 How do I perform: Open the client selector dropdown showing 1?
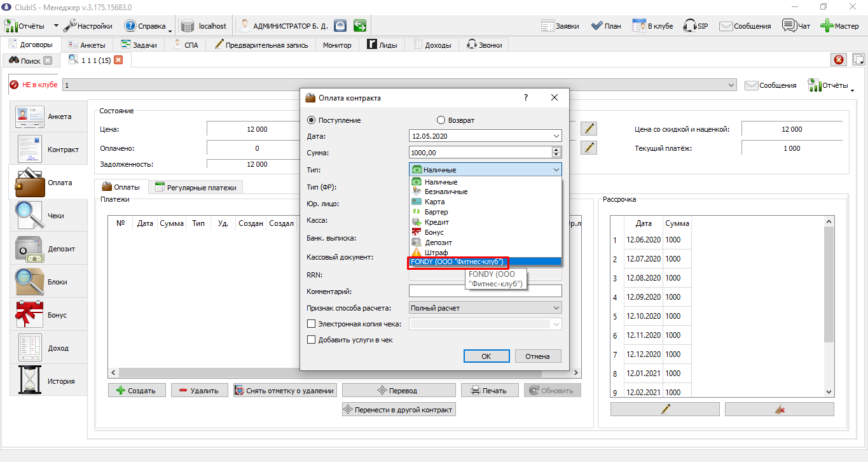tap(399, 85)
